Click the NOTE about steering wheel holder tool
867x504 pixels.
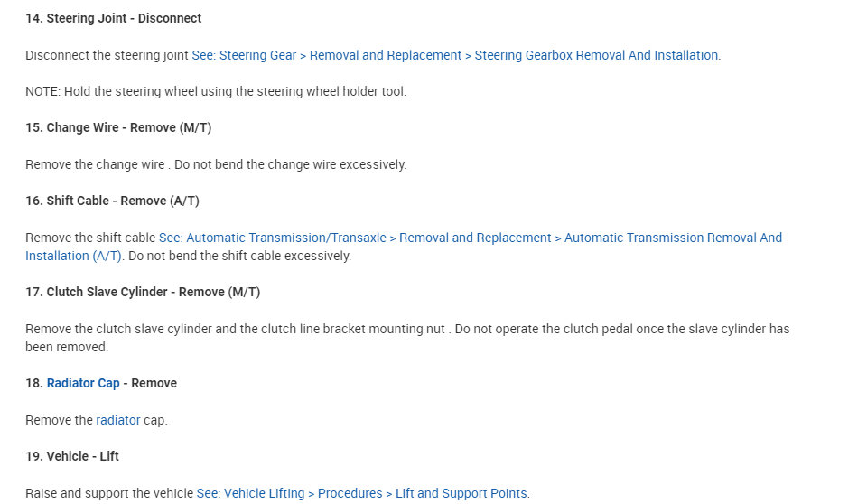216,91
